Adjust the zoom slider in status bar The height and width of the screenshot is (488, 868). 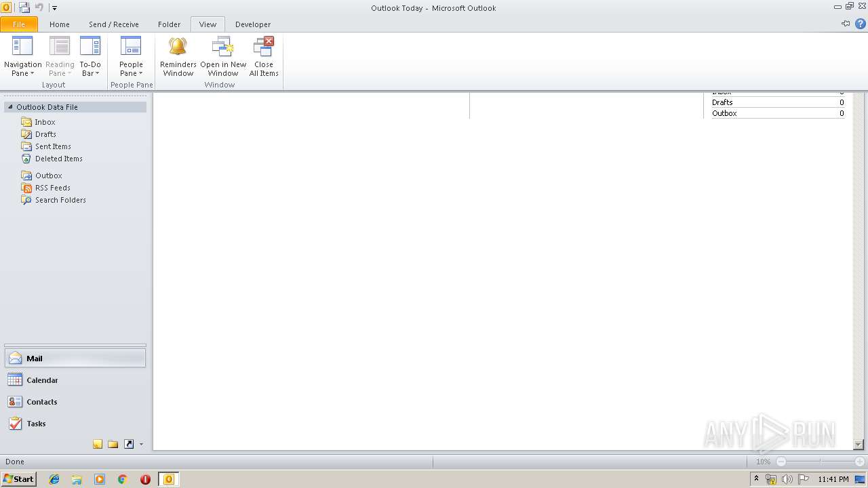(x=820, y=462)
